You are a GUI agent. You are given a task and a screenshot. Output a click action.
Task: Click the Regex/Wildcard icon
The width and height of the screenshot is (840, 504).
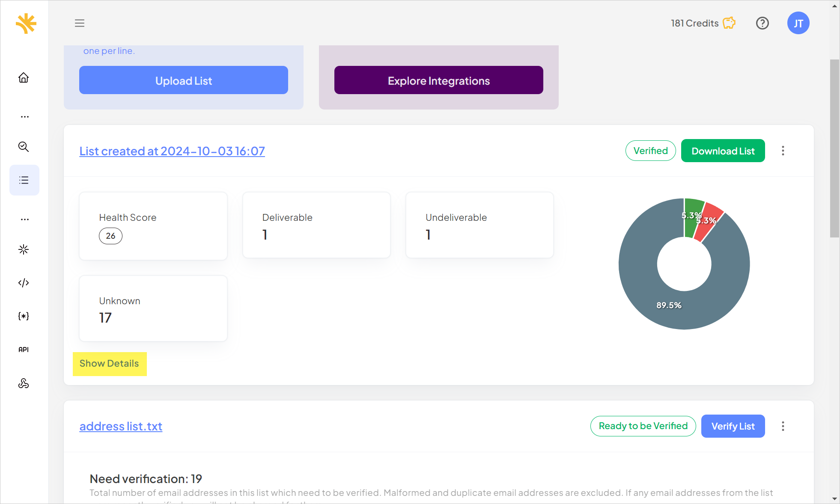tap(24, 315)
